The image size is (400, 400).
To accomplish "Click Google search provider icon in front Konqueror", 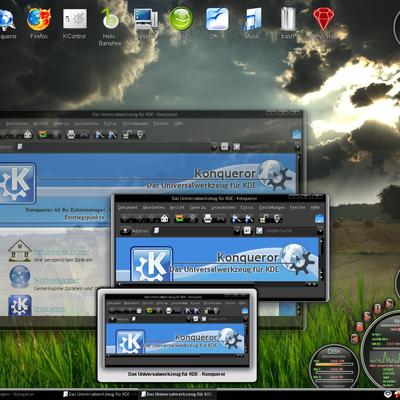I will tap(259, 231).
